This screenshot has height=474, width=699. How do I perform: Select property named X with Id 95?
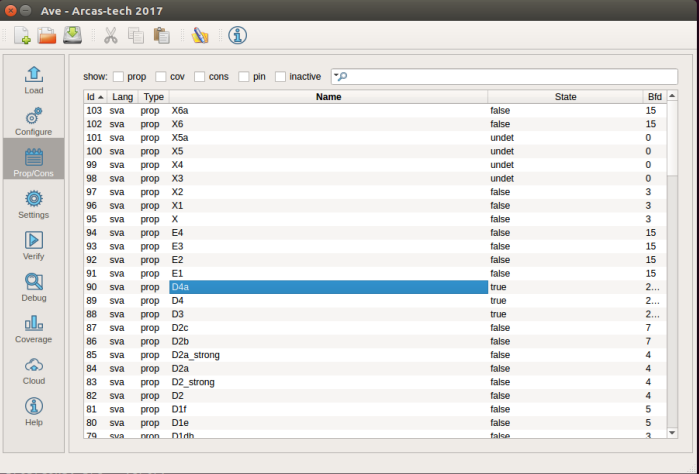click(x=375, y=219)
